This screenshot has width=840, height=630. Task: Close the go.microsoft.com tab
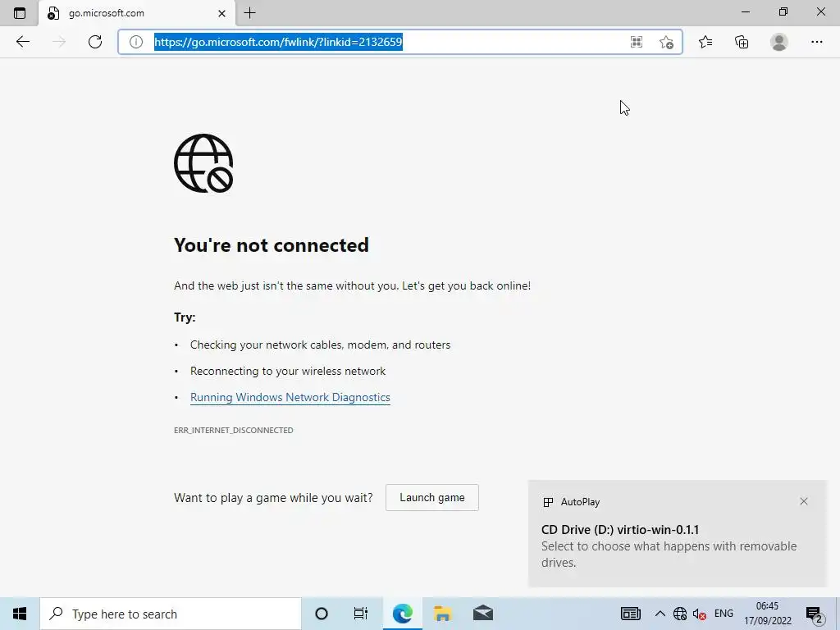pyautogui.click(x=221, y=13)
